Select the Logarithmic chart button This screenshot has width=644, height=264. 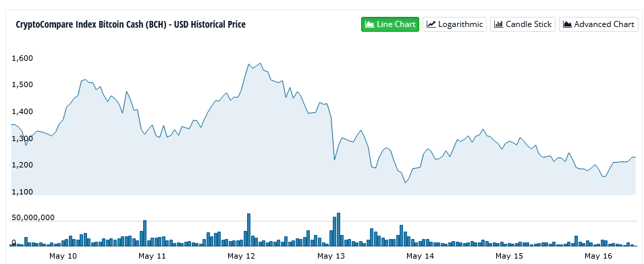tap(454, 24)
